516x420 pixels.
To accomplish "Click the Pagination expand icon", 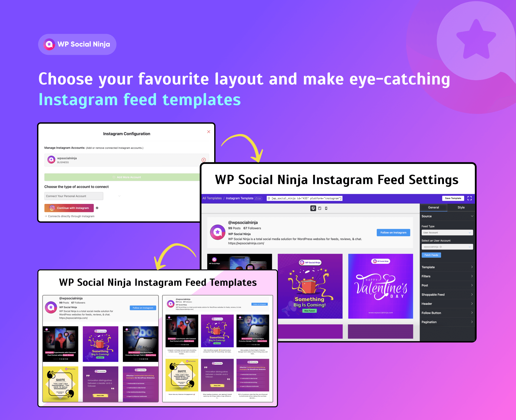I will click(472, 321).
